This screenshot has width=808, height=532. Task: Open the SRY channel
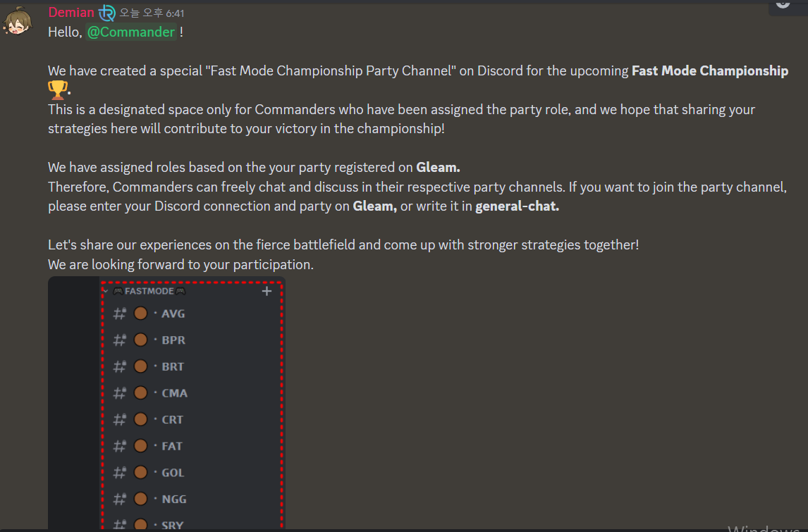point(172,525)
